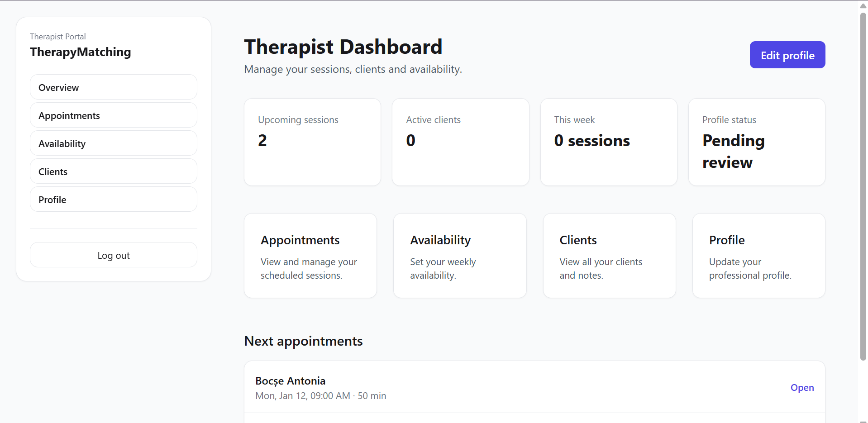The image size is (868, 423).
Task: Go to Appointments in the sidebar menu
Action: pos(113,115)
